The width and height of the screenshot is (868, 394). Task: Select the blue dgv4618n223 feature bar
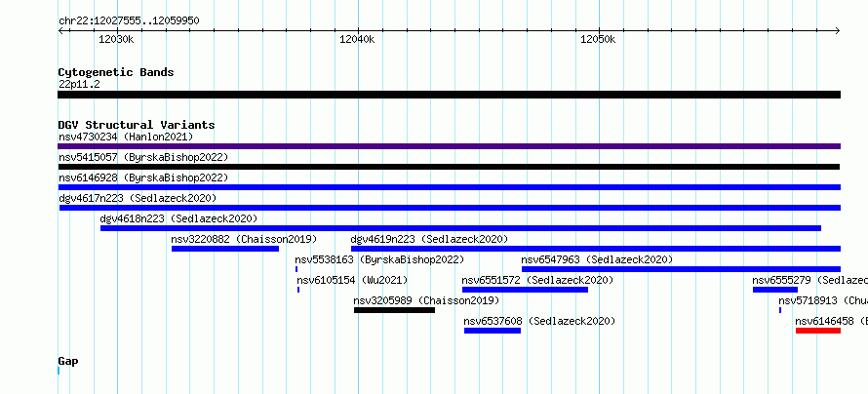460,228
